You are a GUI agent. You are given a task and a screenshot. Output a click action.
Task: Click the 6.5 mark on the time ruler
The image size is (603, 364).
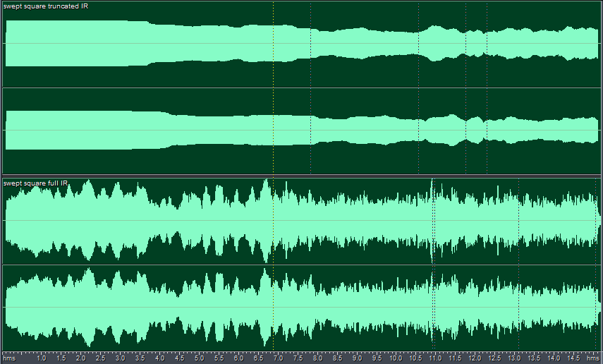point(258,358)
